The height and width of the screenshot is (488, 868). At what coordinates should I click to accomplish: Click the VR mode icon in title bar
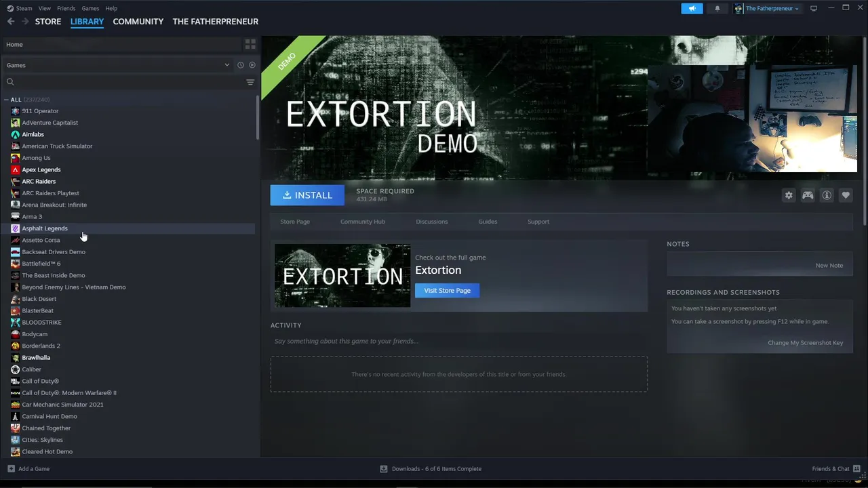(814, 8)
